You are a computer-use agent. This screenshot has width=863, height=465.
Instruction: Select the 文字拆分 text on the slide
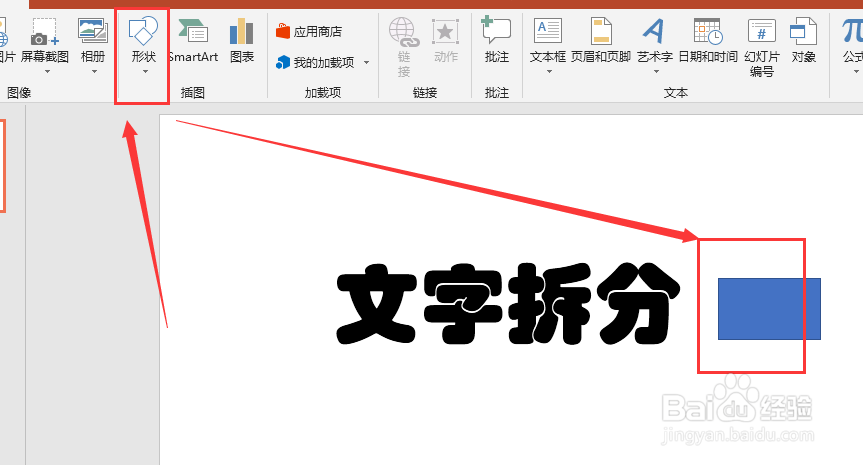[x=508, y=304]
